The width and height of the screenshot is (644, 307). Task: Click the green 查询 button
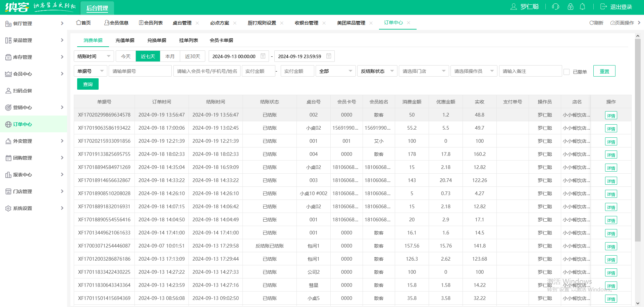click(88, 84)
